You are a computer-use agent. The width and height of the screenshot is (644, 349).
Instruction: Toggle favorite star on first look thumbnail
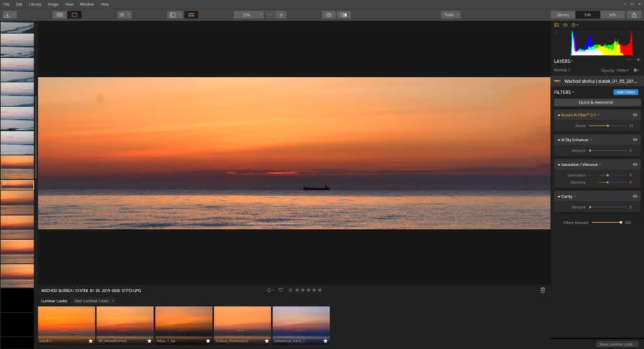pos(91,341)
